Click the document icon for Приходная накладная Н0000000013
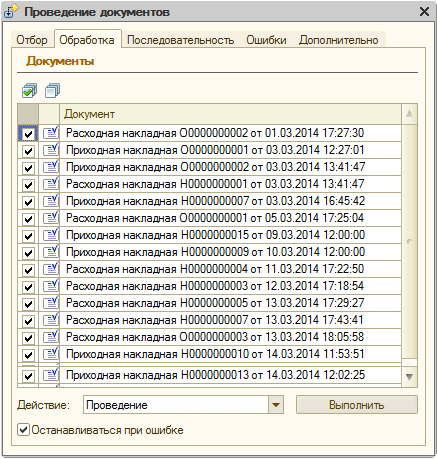This screenshot has height=459, width=437. pyautogui.click(x=51, y=375)
